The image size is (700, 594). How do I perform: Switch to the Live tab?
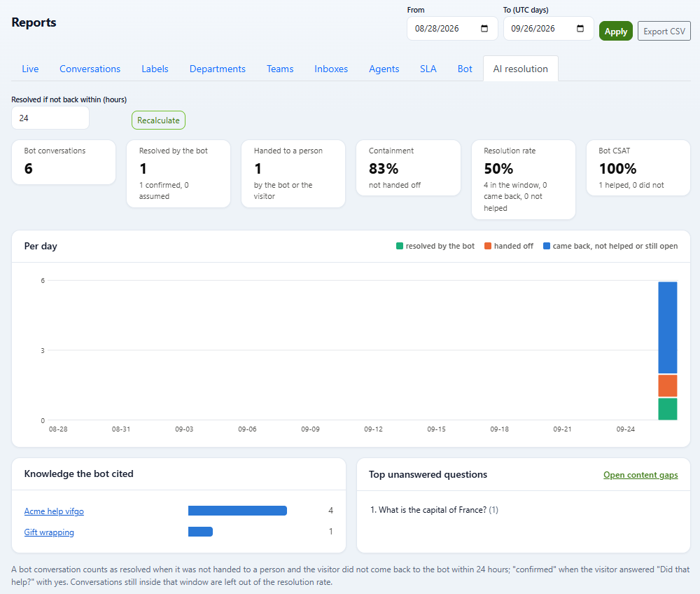click(x=30, y=69)
